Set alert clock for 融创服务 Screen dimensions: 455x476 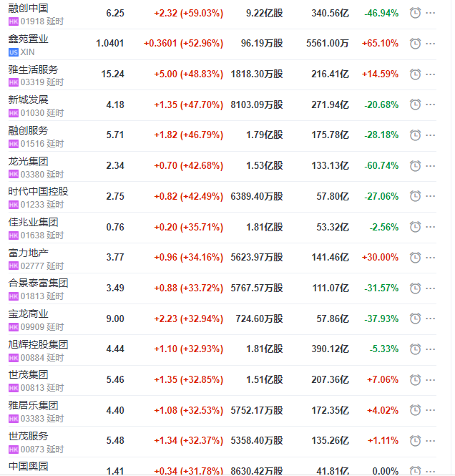point(415,135)
